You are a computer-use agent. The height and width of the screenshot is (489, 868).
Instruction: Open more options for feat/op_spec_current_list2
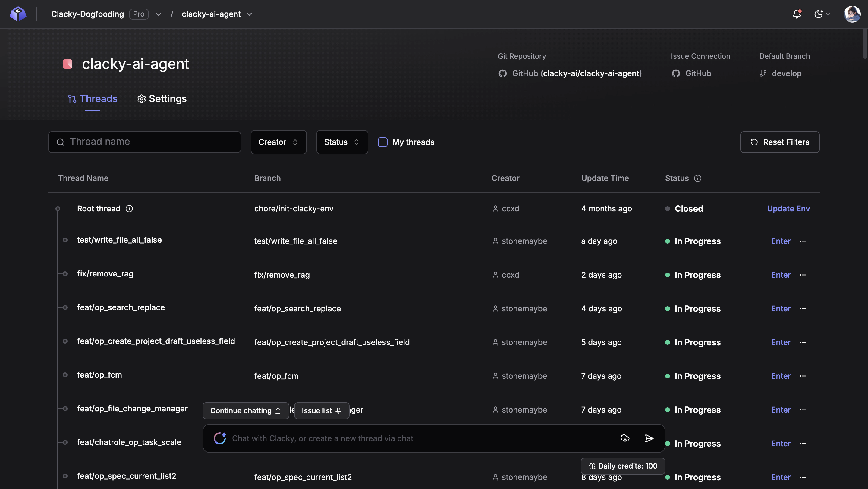803,477
